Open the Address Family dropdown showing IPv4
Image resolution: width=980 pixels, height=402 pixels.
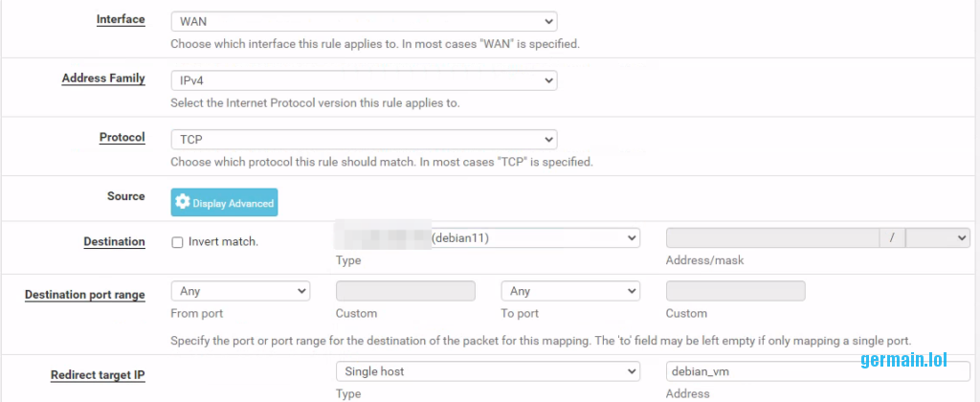coord(364,80)
